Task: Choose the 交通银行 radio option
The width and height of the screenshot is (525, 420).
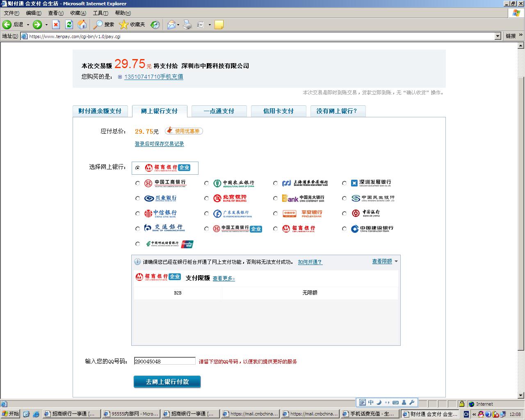Action: (x=137, y=229)
